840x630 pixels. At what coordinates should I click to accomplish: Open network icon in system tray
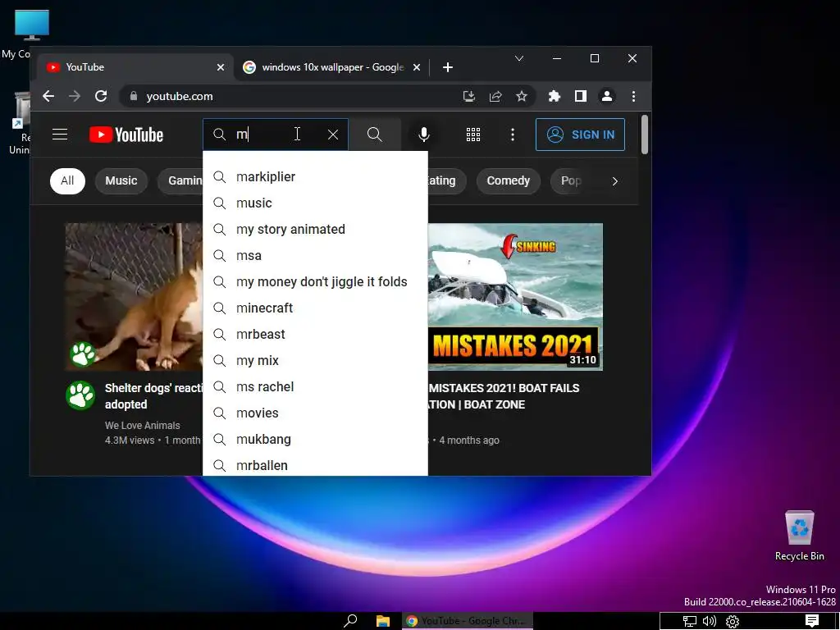point(689,621)
